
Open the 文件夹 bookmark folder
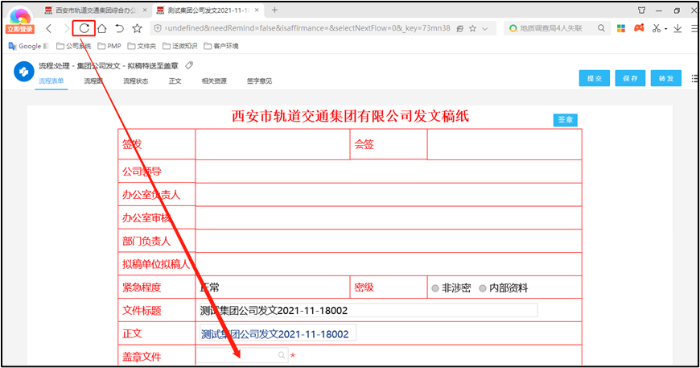point(142,46)
